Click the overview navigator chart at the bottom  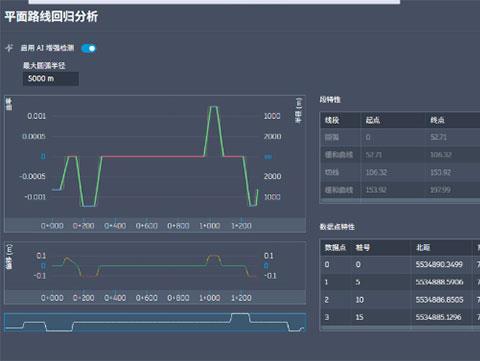(155, 323)
